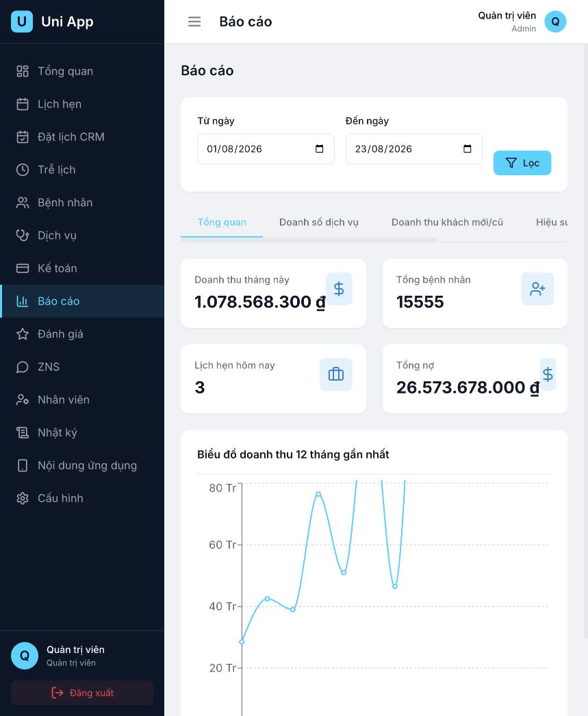588x716 pixels.
Task: Click the dollar icon on Tổng nợ card
Action: (548, 374)
